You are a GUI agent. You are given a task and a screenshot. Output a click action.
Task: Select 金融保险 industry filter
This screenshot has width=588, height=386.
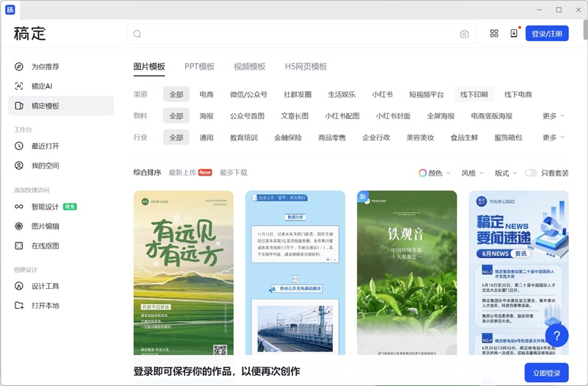tap(288, 137)
